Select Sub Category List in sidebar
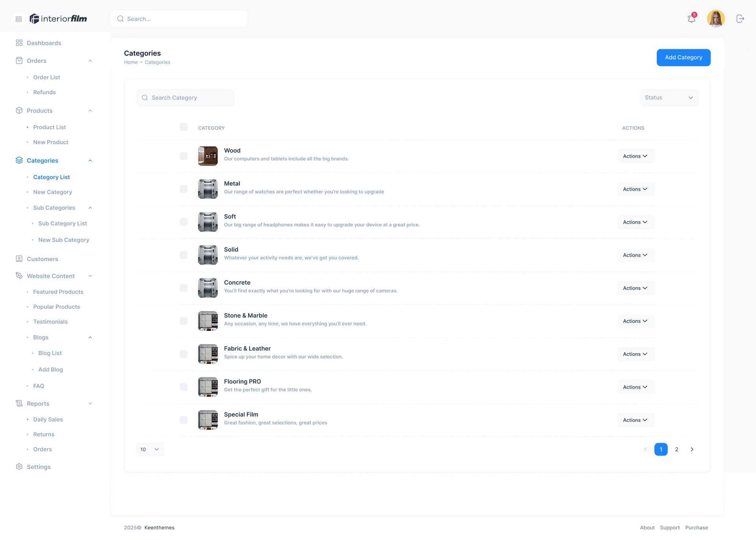The height and width of the screenshot is (540, 756). 63,223
